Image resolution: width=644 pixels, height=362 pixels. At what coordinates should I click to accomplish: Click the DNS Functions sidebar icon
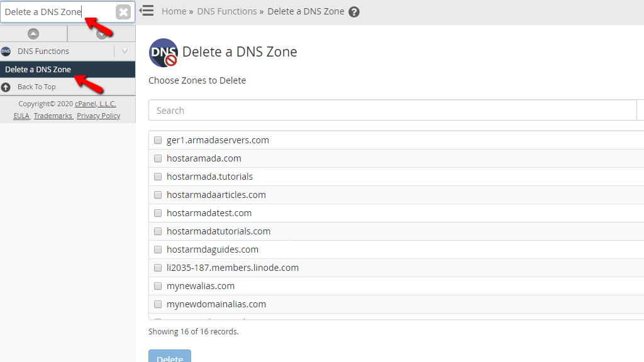(6, 52)
